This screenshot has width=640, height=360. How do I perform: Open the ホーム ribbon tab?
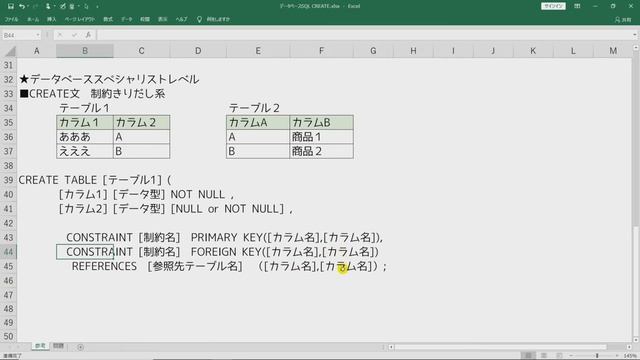point(33,19)
